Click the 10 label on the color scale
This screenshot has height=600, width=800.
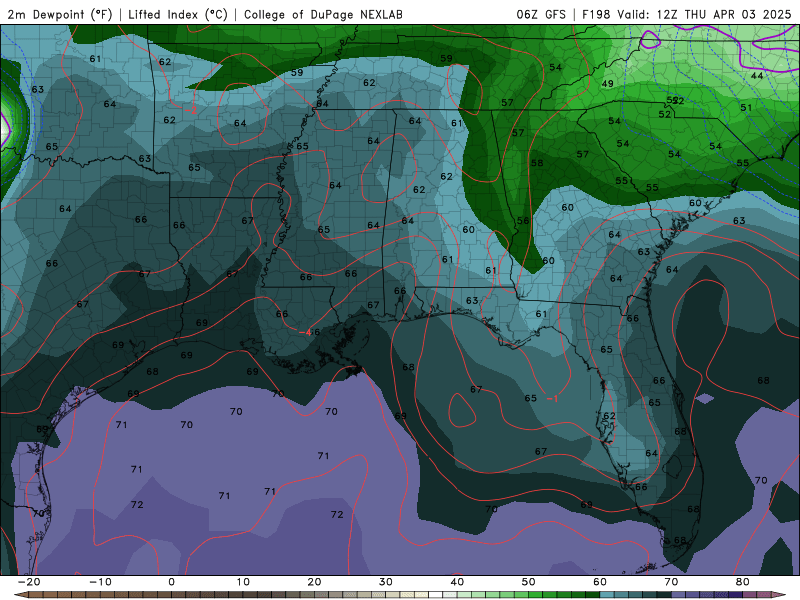click(243, 582)
